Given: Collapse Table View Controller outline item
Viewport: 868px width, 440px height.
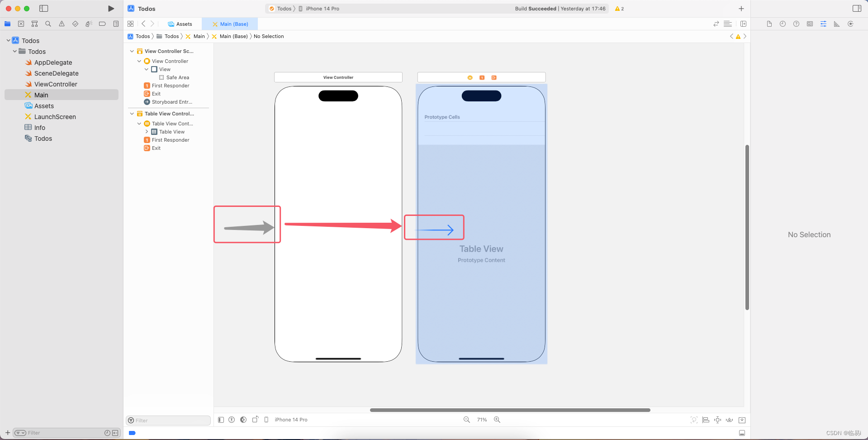Looking at the screenshot, I should [x=139, y=124].
